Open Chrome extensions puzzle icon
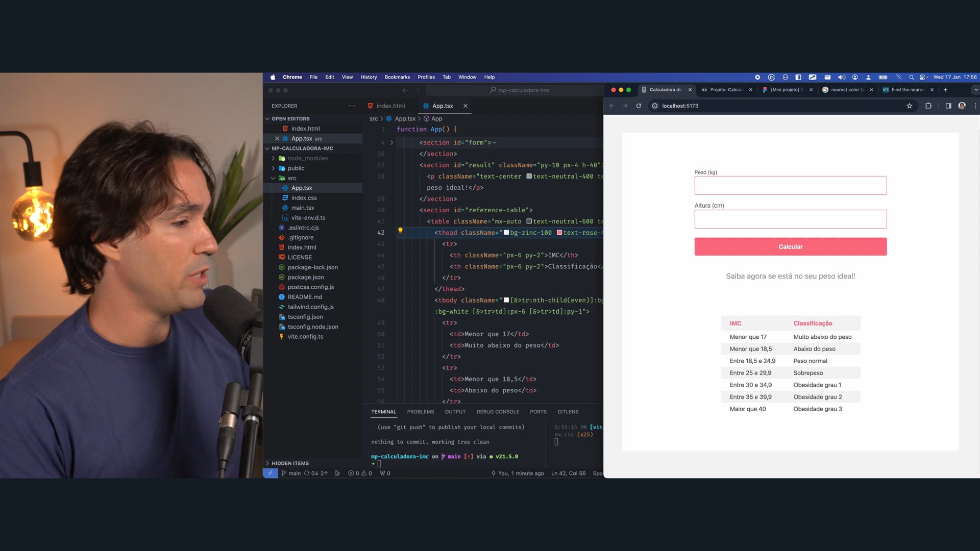This screenshot has width=980, height=551. 928,106
